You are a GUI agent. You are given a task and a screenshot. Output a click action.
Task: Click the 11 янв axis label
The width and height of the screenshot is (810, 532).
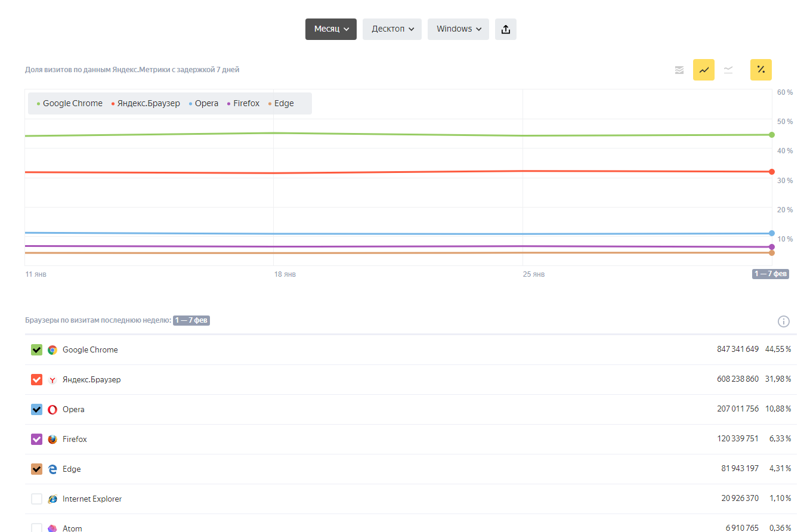coord(36,274)
